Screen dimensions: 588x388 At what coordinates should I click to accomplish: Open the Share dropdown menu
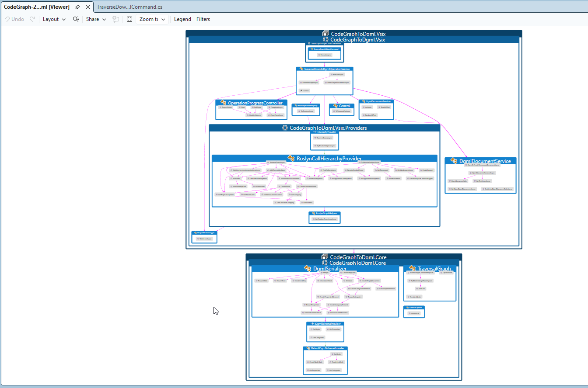(x=96, y=19)
